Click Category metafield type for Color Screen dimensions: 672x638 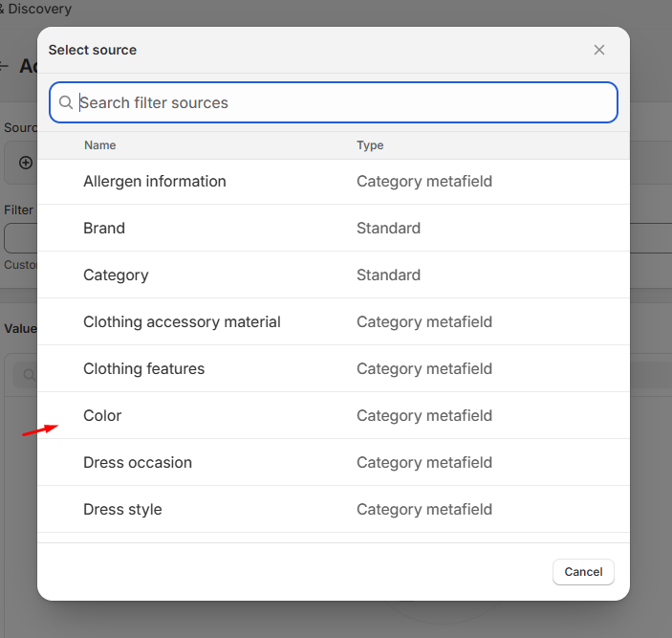[x=424, y=416]
